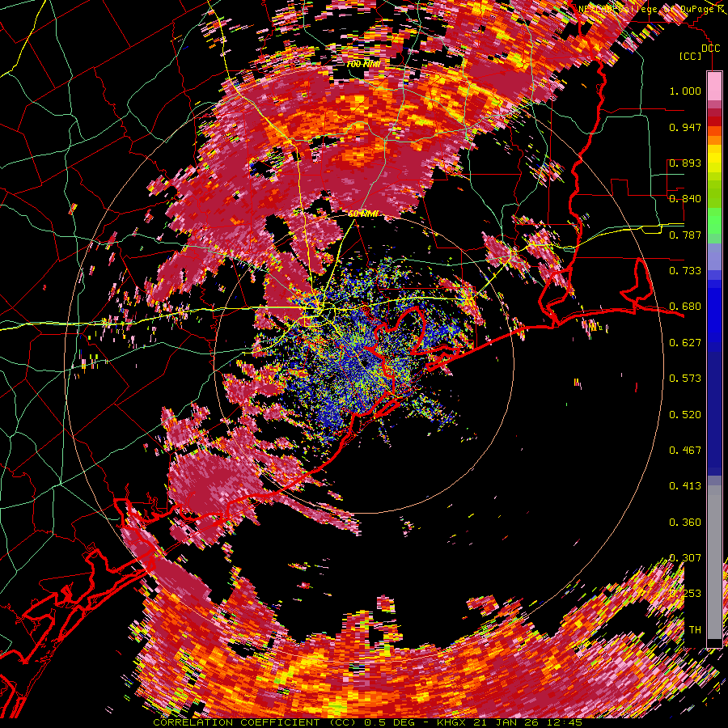
Task: Click the 0.840 scale label
Action: (x=685, y=199)
